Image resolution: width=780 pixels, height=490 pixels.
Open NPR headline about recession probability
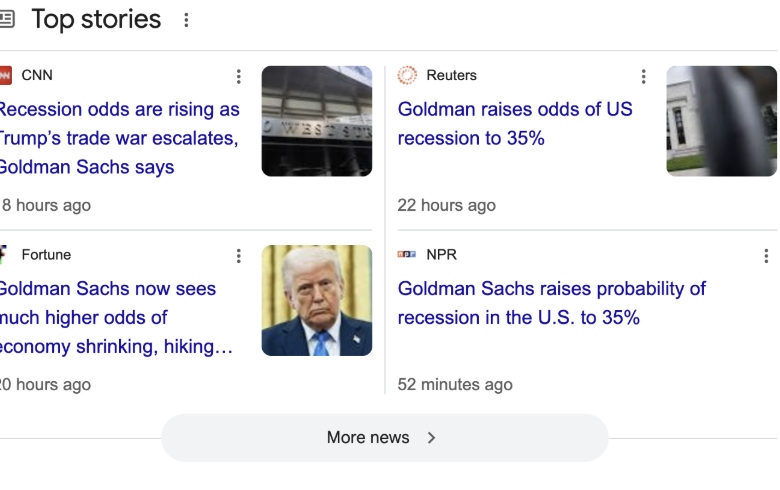pyautogui.click(x=552, y=303)
